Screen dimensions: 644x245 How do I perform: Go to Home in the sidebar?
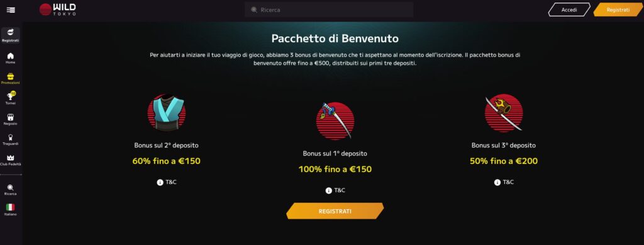pos(11,58)
